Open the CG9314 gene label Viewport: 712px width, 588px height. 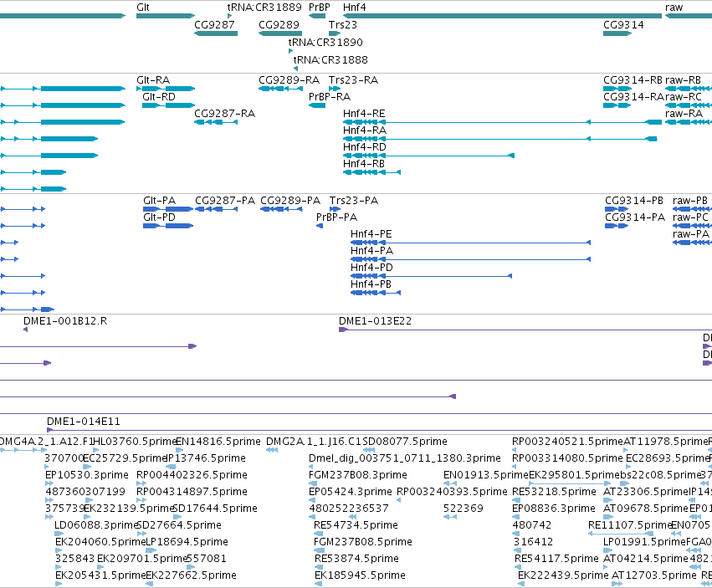[623, 25]
